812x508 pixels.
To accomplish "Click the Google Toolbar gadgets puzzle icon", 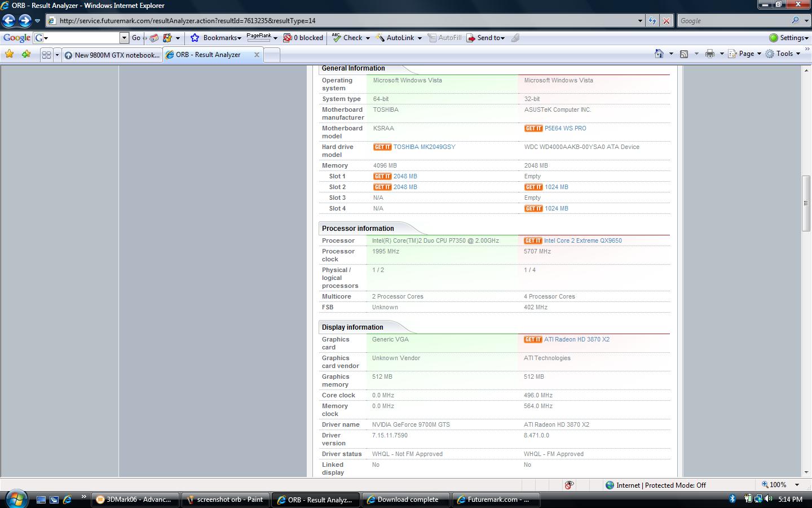I will point(167,38).
